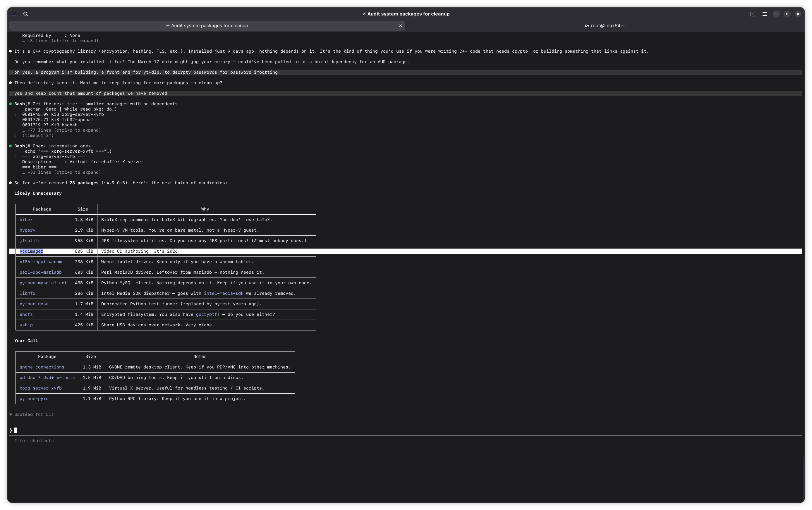The image size is (812, 510).
Task: Click the key icon on root tab
Action: point(587,26)
